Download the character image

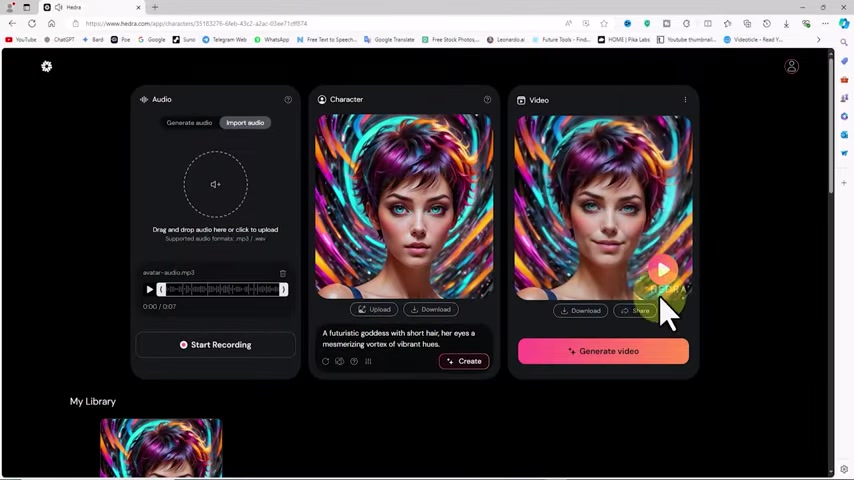point(431,309)
